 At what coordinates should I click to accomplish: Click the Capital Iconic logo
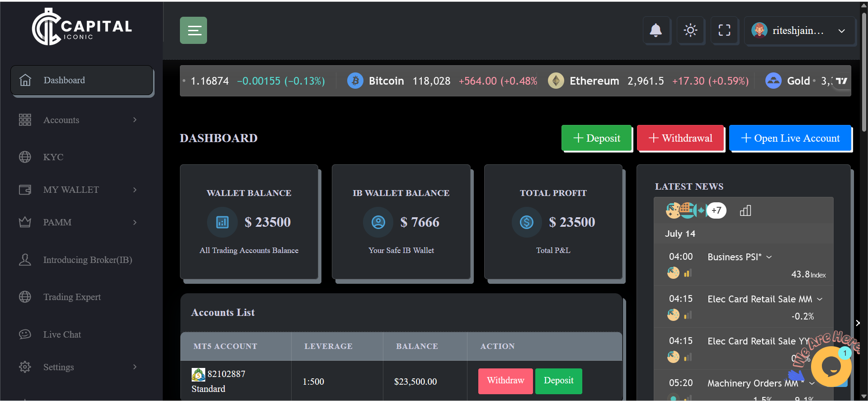pos(82,27)
